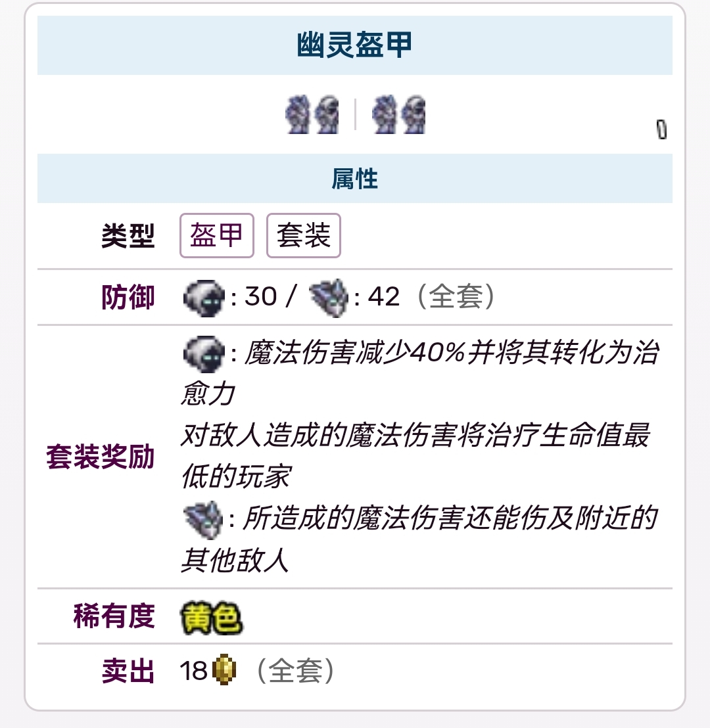Click the 类型 row label

pyautogui.click(x=128, y=235)
